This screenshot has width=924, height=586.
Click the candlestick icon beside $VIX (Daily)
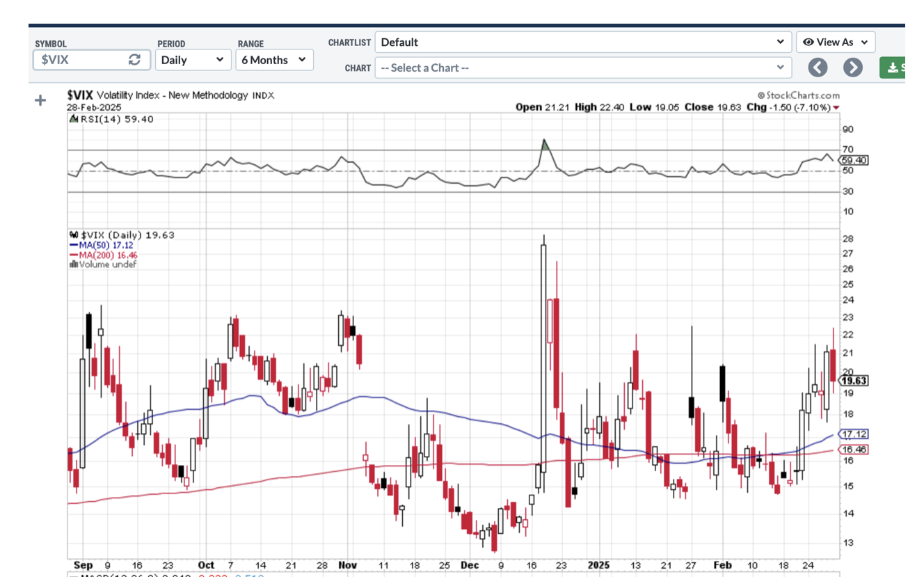click(74, 235)
